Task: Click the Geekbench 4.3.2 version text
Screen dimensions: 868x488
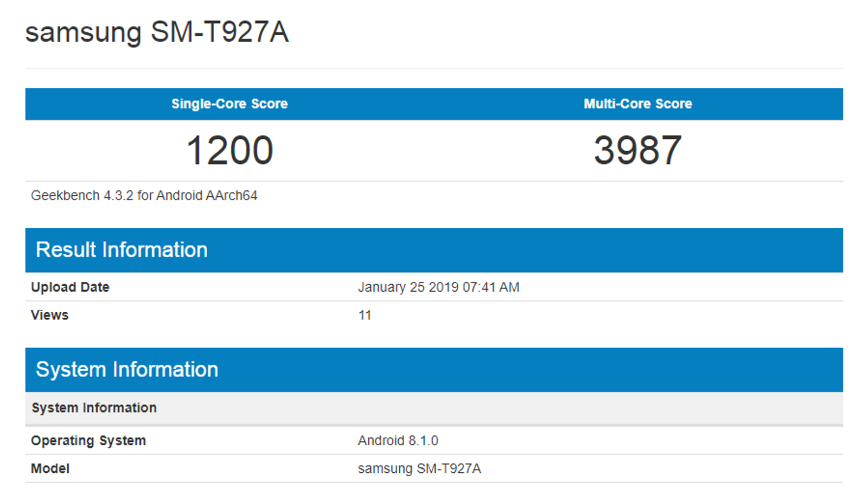Action: [x=82, y=196]
